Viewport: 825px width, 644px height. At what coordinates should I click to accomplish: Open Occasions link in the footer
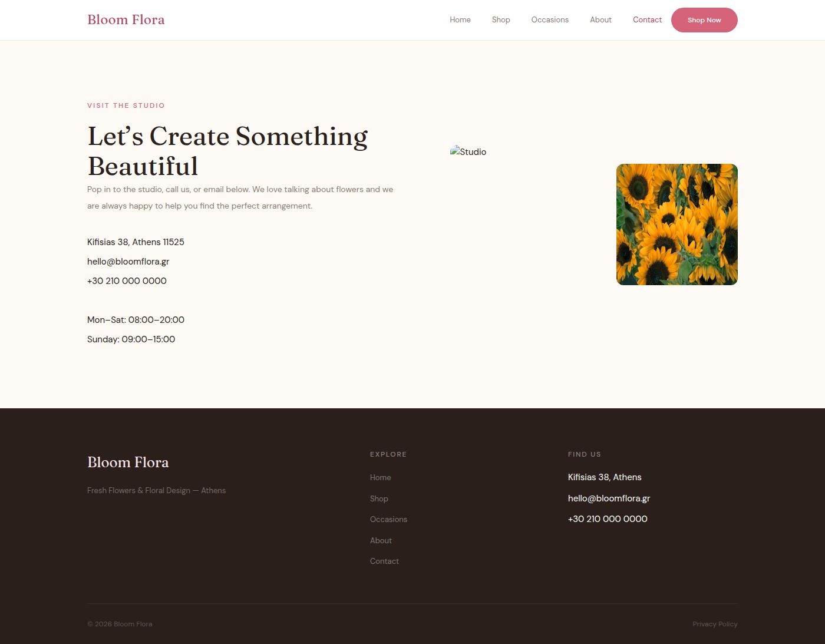coord(388,520)
